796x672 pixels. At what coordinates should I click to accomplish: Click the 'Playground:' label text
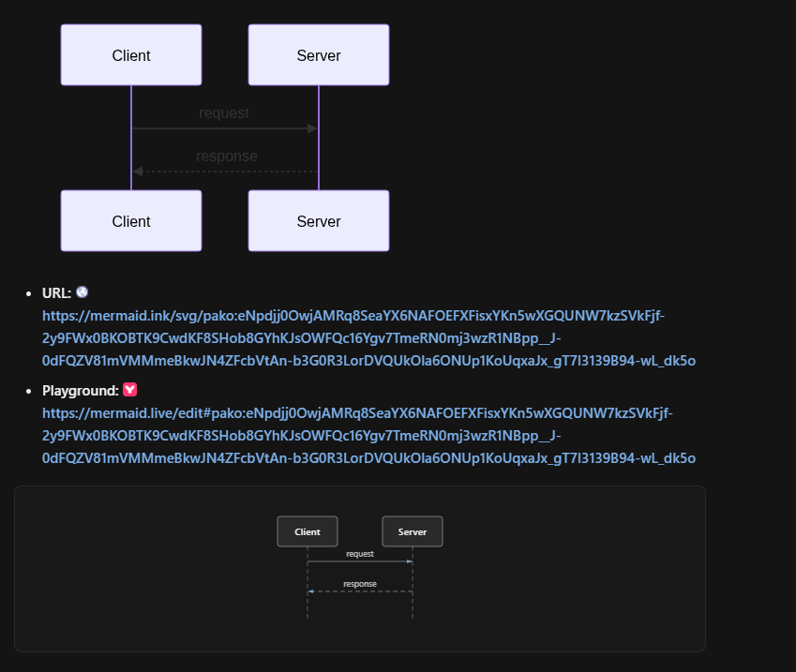pos(81,391)
